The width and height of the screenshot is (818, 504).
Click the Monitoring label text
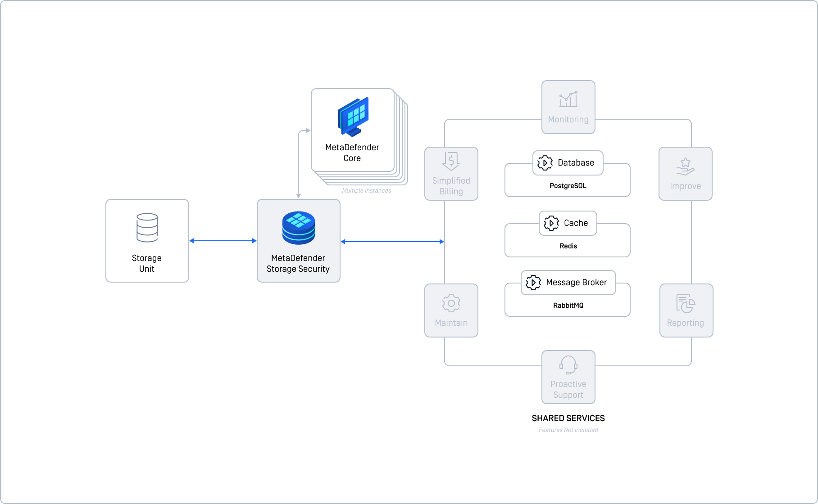coord(568,120)
